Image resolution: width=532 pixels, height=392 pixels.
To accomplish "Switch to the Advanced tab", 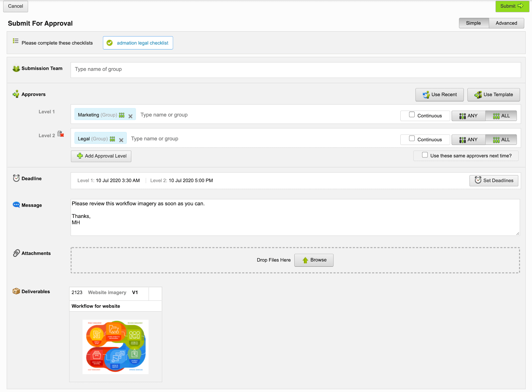I will tap(506, 23).
